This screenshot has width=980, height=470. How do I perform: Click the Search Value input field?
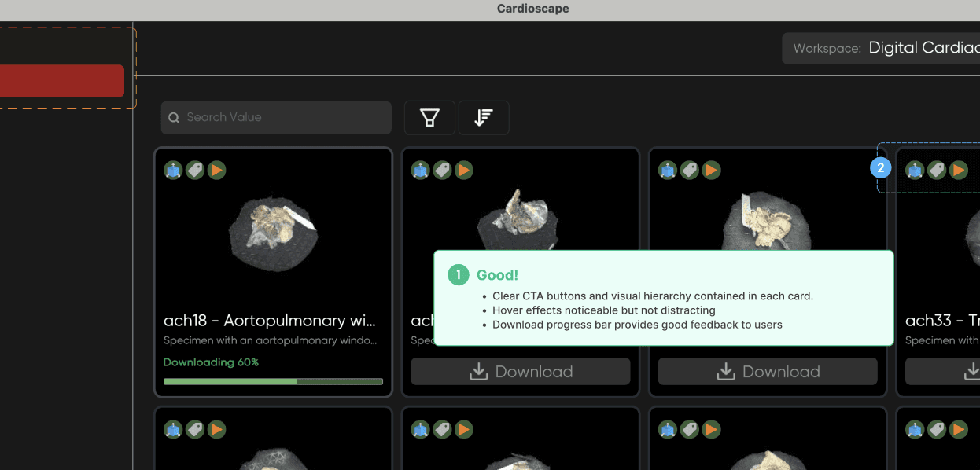pos(276,117)
